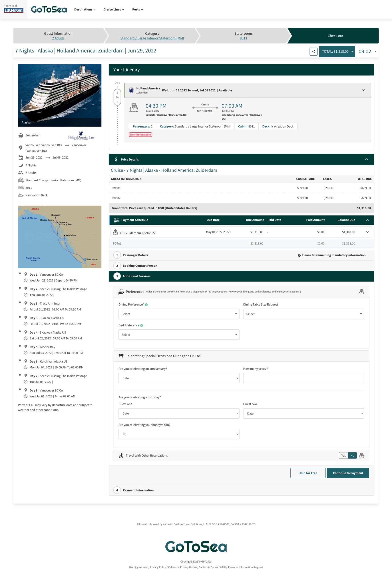This screenshot has height=569, width=392.
Task: Click the dollar sign icon in Price Details
Action: point(116,159)
